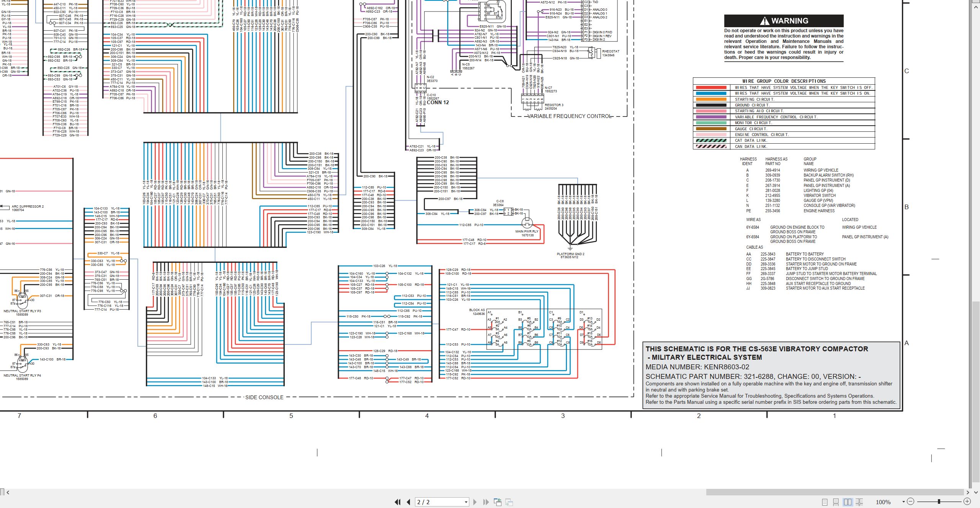Click the 'WIRE GROUP COLOR DESCRIPTIONS' table title
The width and height of the screenshot is (980, 508).
pos(784,81)
